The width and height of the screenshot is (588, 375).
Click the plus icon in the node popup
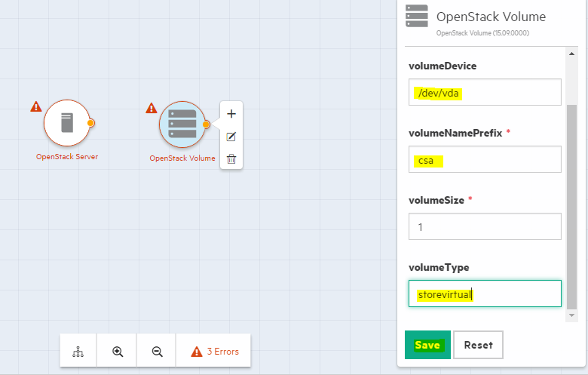(x=231, y=114)
